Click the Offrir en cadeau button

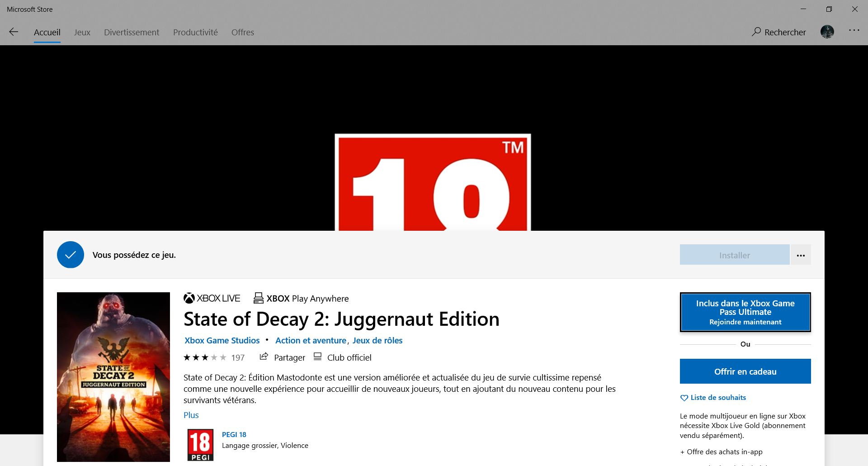tap(745, 371)
